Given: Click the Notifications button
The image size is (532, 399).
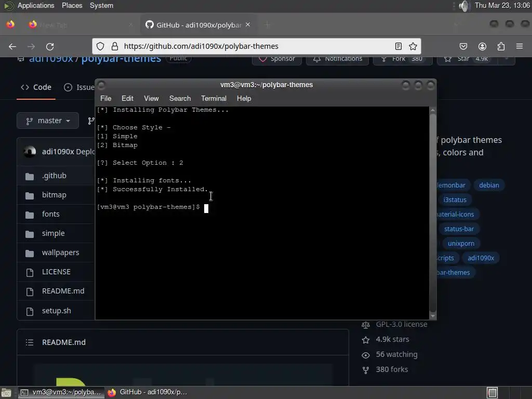Looking at the screenshot, I should pyautogui.click(x=338, y=59).
